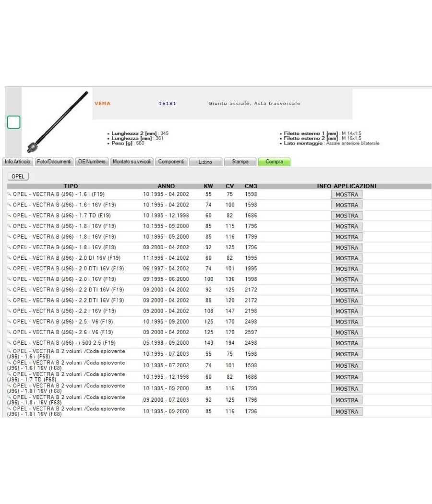This screenshot has height=504, width=432.
Task: Click the magnifier icon for Vectra B i 500 2.5
Action: pyautogui.click(x=9, y=342)
